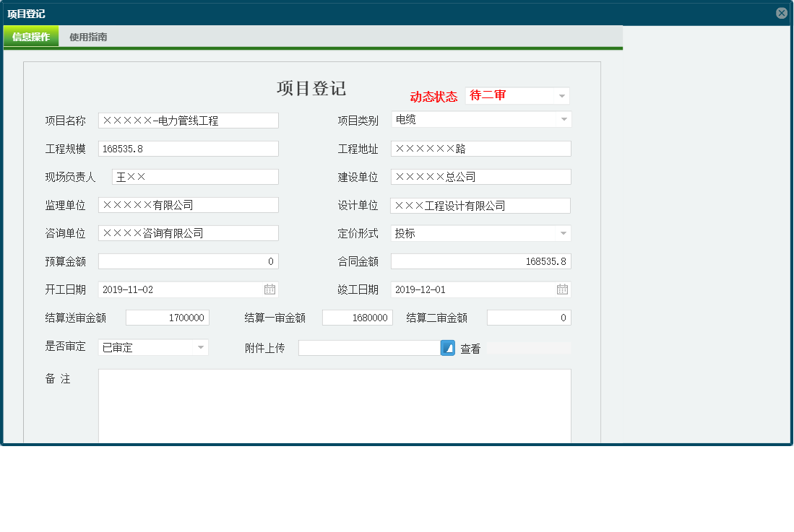Click the 合同金额 input field

pyautogui.click(x=480, y=261)
